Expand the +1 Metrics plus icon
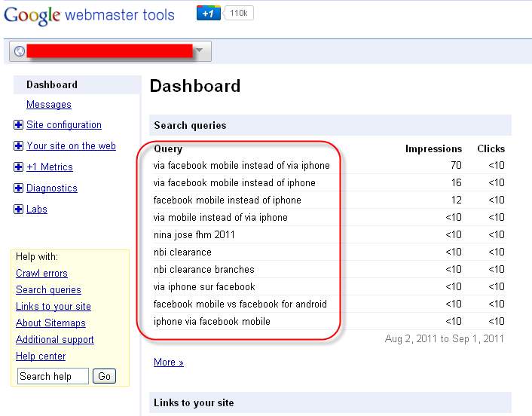 18,167
